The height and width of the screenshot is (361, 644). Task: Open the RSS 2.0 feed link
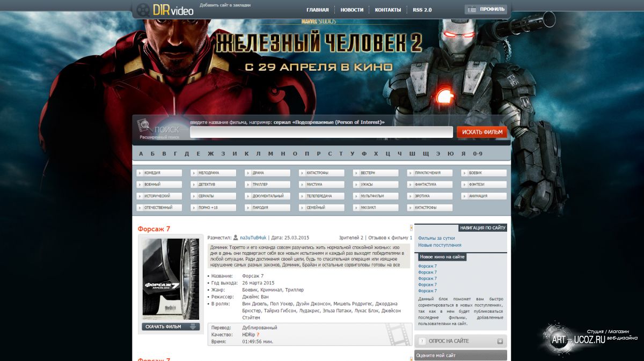tap(422, 10)
